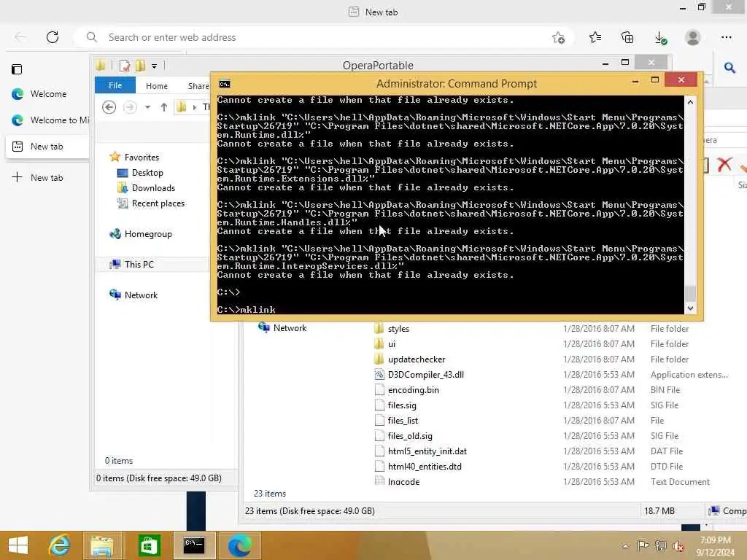
Task: Open the Edge collections icon
Action: [627, 37]
